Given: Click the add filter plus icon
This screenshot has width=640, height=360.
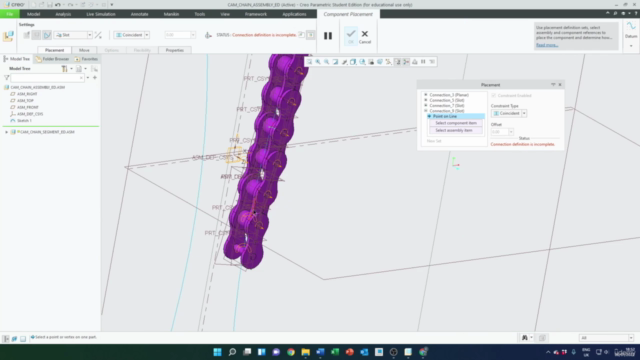Looking at the screenshot, I should click(95, 78).
